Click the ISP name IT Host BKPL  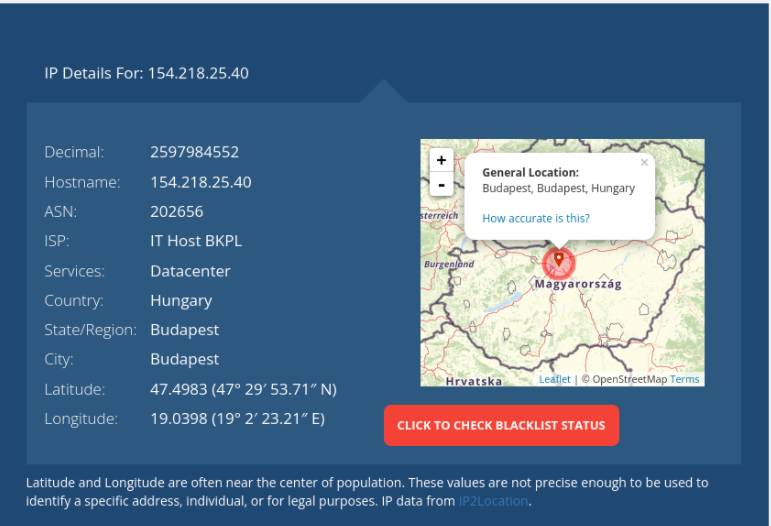click(196, 241)
